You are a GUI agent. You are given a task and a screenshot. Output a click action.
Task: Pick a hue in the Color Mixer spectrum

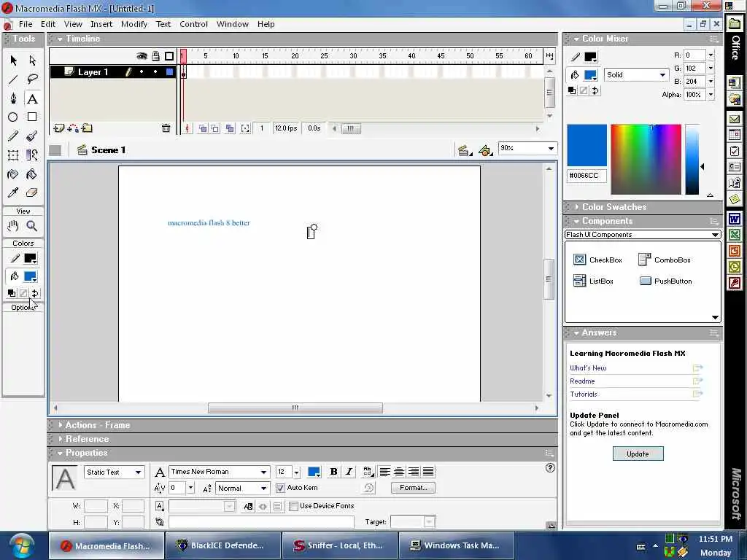point(646,160)
